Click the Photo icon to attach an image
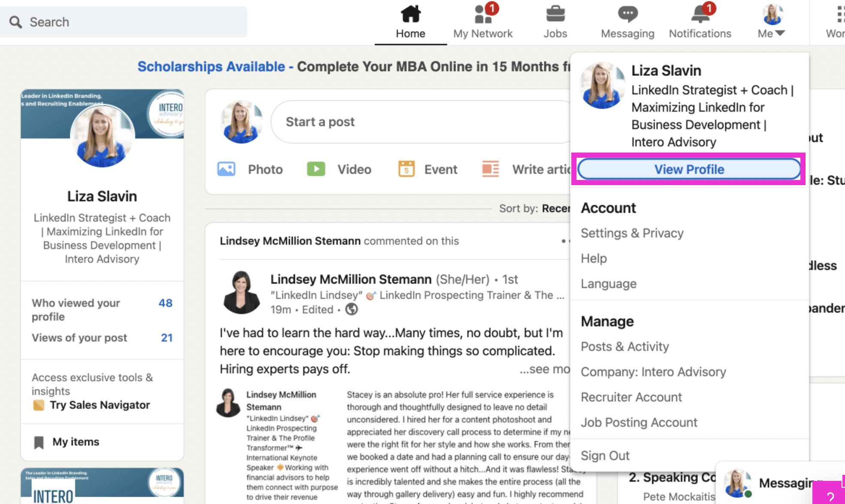This screenshot has height=504, width=845. pos(226,169)
